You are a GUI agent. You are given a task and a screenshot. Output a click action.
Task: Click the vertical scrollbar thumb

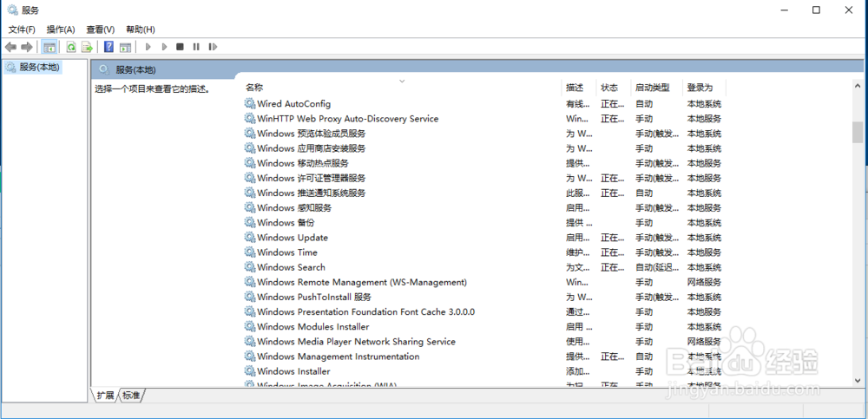[x=858, y=132]
